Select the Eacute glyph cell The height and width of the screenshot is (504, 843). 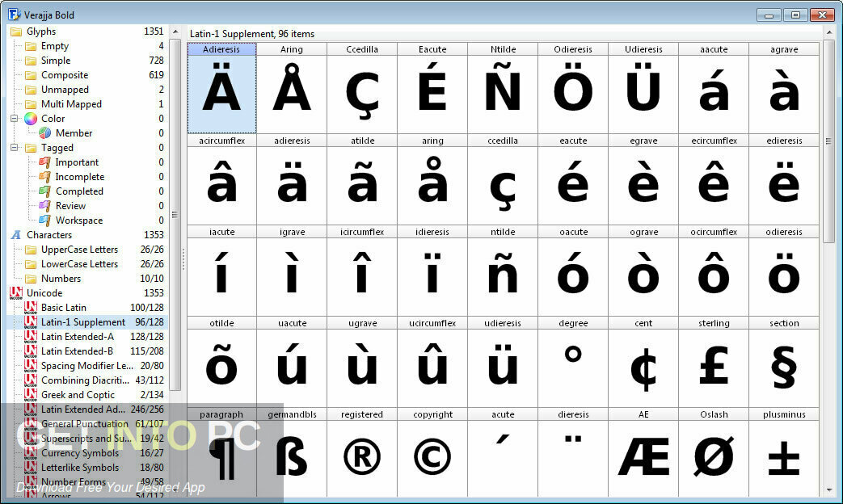pos(432,88)
